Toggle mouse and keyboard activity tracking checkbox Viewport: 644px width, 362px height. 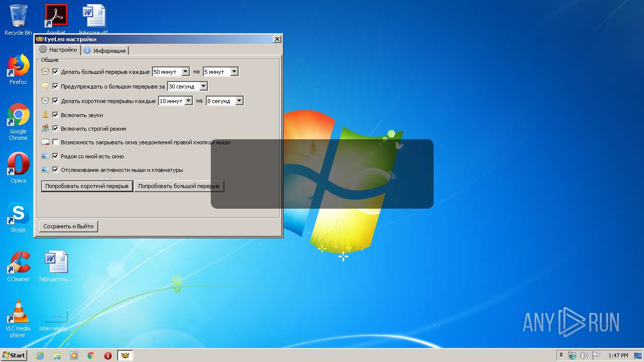(x=55, y=170)
